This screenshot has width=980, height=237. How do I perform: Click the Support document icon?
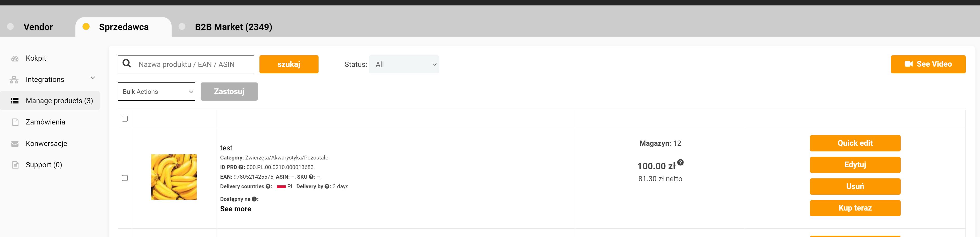tap(15, 165)
